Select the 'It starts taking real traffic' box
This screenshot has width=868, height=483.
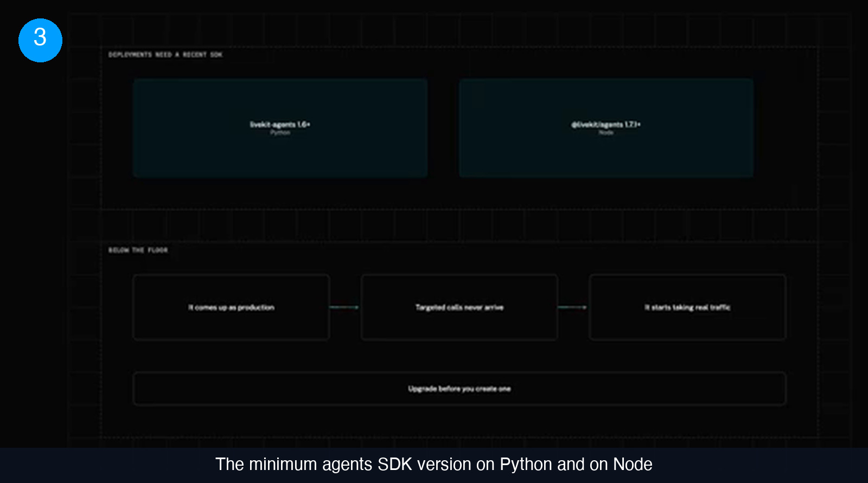687,307
